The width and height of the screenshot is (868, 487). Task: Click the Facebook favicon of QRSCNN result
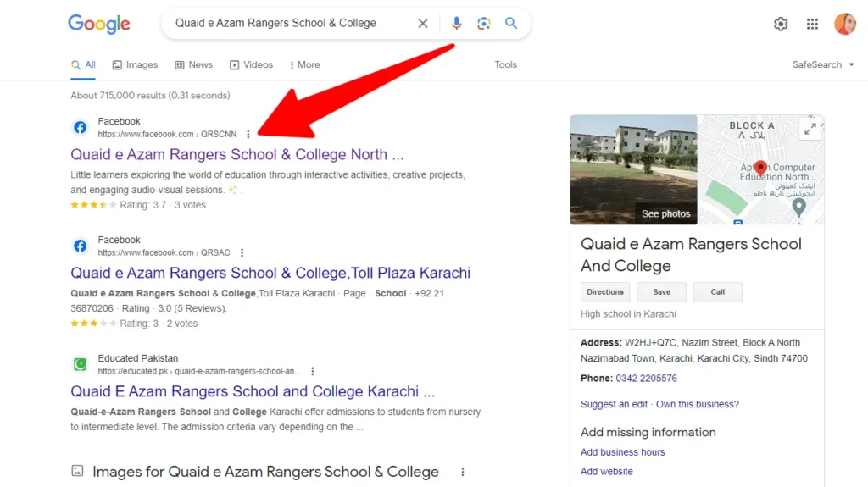click(81, 127)
